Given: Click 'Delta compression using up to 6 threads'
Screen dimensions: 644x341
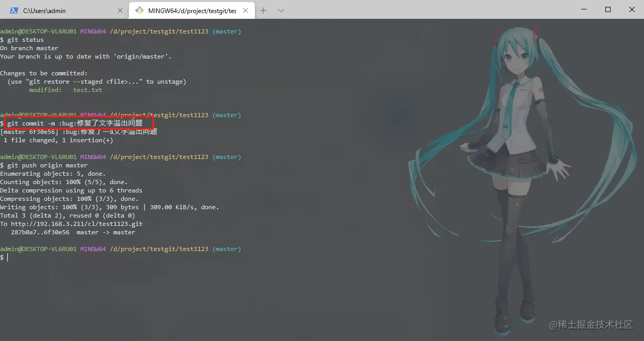Looking at the screenshot, I should tap(71, 190).
